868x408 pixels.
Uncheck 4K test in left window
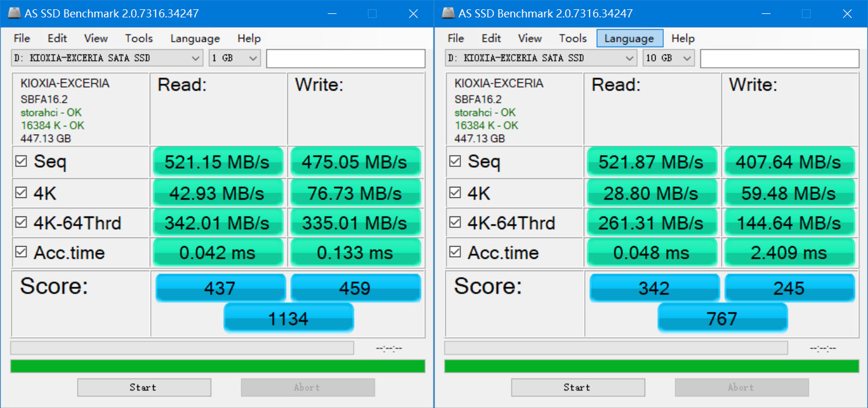coord(21,192)
